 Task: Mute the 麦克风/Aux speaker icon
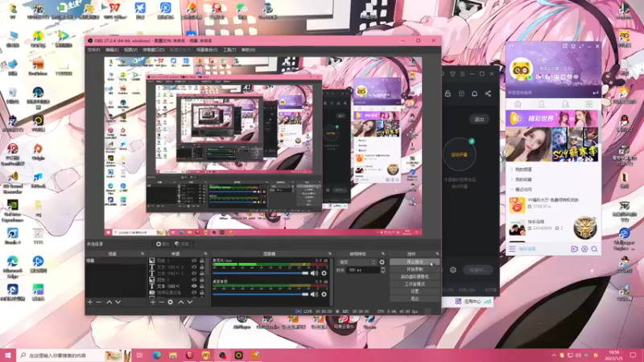[314, 274]
